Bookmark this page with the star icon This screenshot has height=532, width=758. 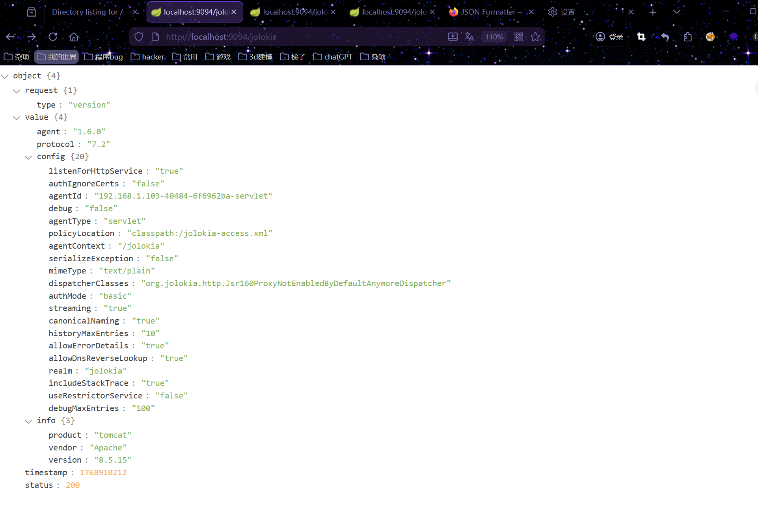(x=535, y=37)
